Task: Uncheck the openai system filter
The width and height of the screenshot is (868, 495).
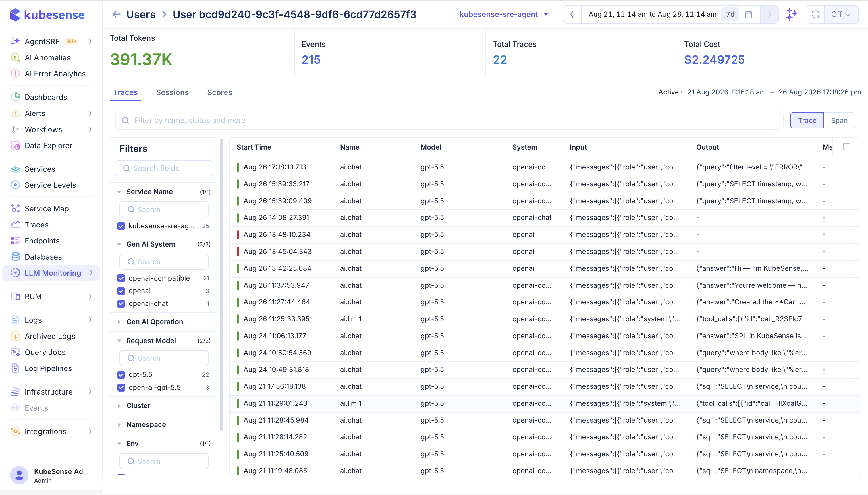Action: 121,291
